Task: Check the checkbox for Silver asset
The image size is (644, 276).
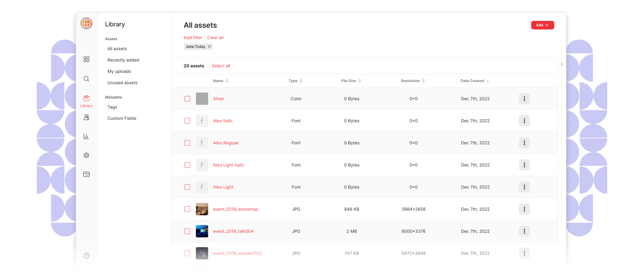Action: coord(187,99)
